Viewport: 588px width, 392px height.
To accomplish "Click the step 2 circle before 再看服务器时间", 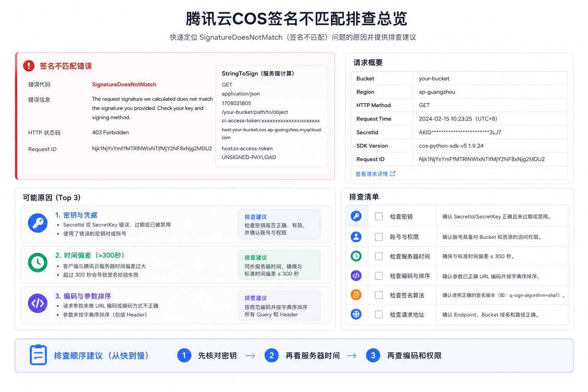I will (271, 356).
